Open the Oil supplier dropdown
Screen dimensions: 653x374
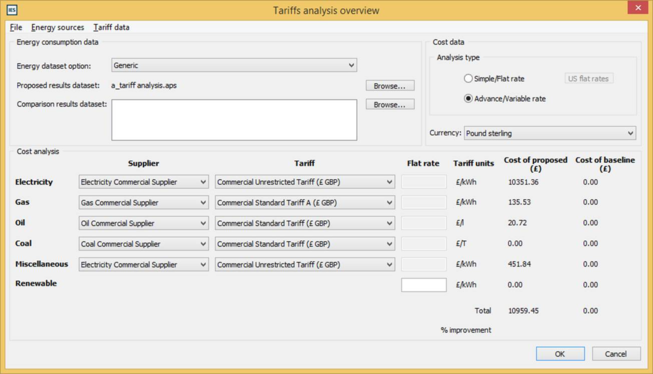pyautogui.click(x=143, y=223)
